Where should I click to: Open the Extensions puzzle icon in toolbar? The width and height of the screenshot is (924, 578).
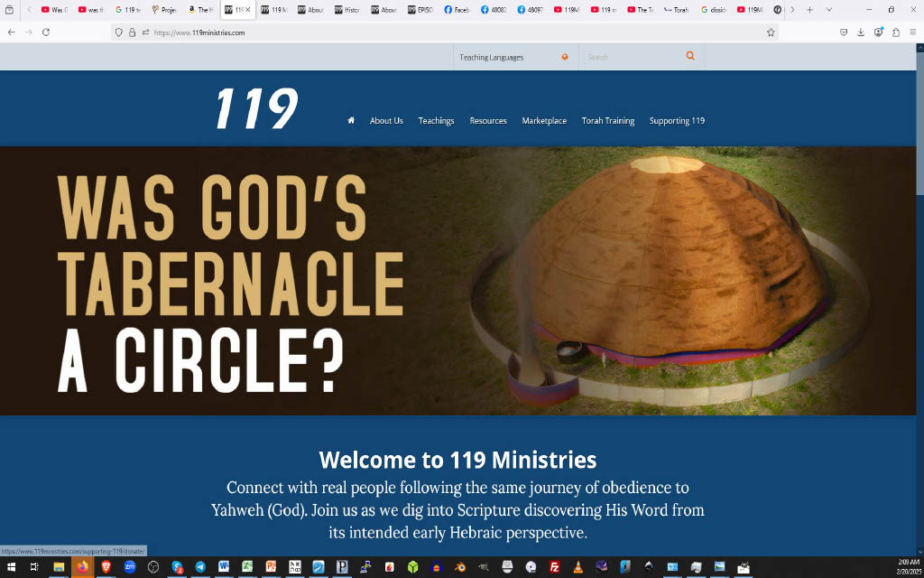pos(895,32)
